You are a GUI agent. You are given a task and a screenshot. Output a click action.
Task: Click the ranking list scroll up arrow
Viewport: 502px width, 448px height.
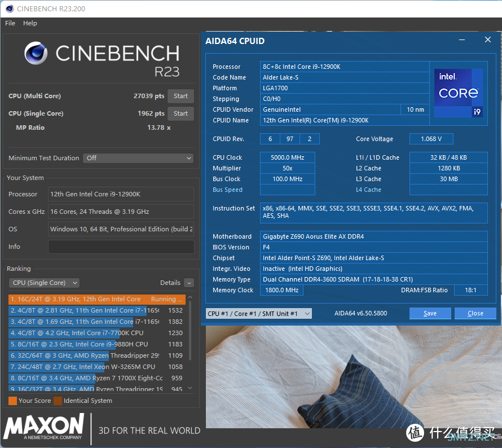click(190, 297)
